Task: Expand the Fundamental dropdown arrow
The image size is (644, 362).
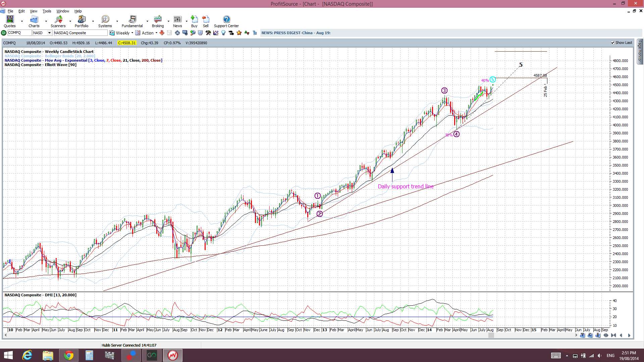Action: pyautogui.click(x=147, y=21)
